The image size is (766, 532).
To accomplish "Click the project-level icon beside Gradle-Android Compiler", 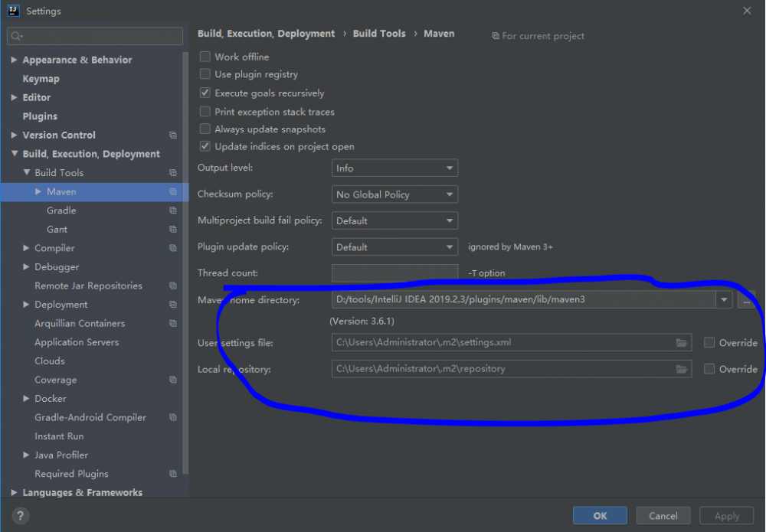I will coord(173,417).
